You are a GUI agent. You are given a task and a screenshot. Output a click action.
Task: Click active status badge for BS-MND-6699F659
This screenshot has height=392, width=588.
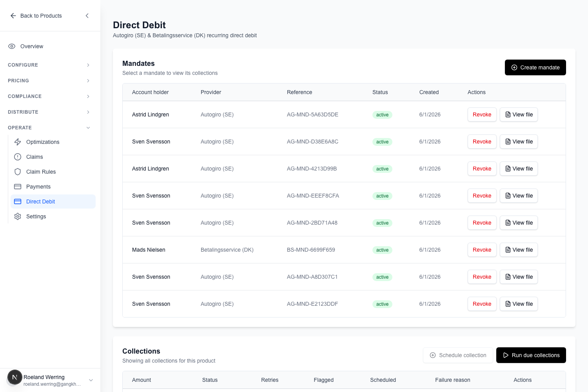coord(382,250)
